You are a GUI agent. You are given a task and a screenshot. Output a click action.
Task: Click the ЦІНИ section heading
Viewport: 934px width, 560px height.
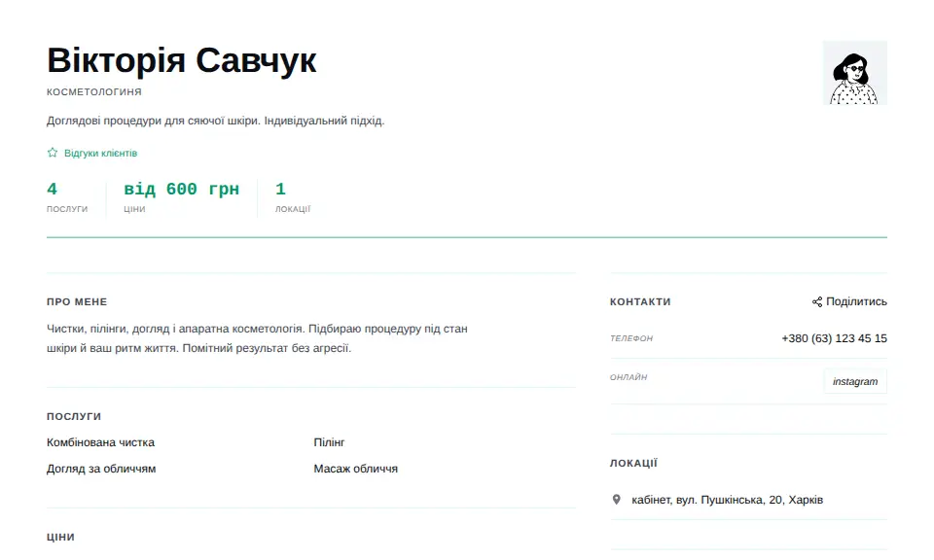pyautogui.click(x=60, y=537)
